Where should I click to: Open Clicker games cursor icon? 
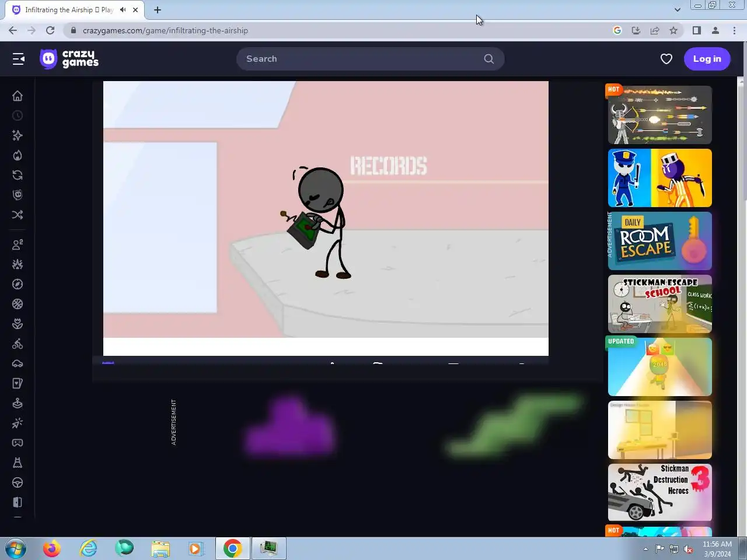[18, 423]
